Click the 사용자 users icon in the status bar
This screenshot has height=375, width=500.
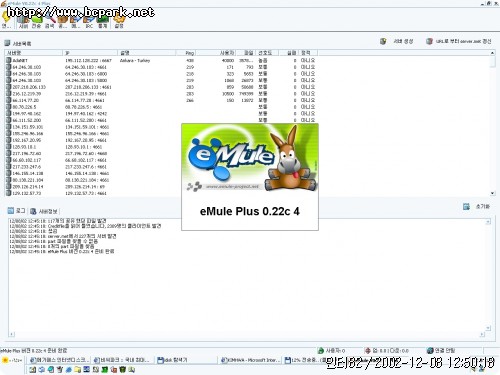click(x=321, y=350)
